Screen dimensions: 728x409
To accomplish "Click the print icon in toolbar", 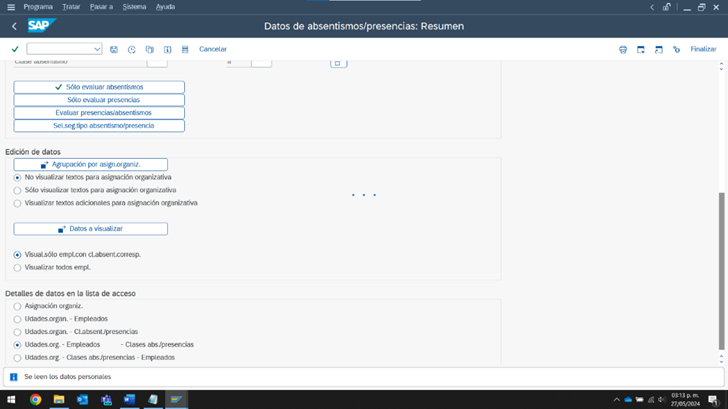I will click(623, 49).
